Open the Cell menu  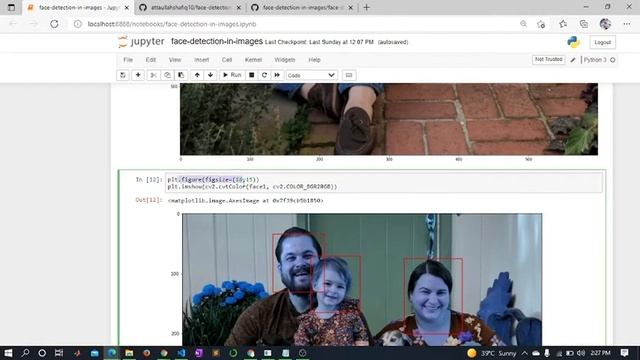(x=227, y=60)
